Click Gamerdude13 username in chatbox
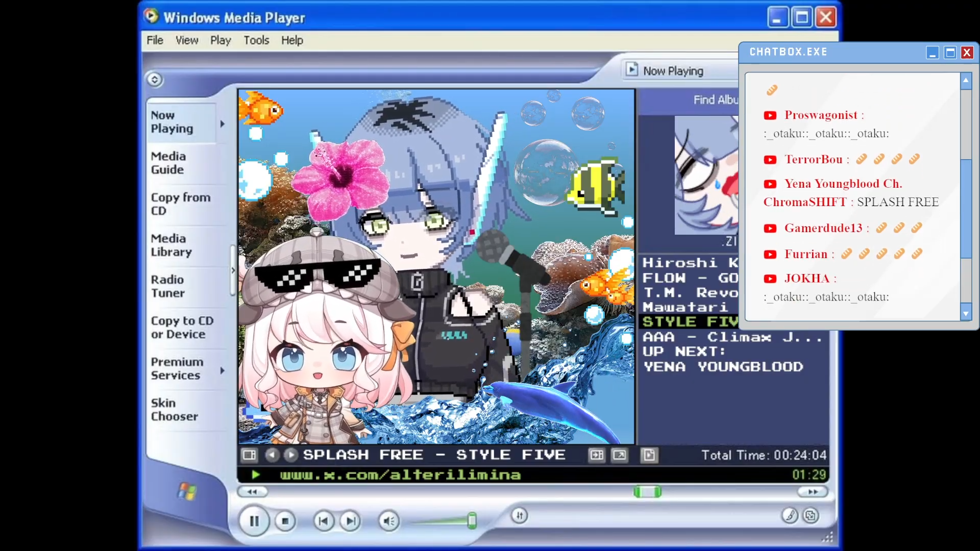Screen dimensions: 980x551 [823, 228]
